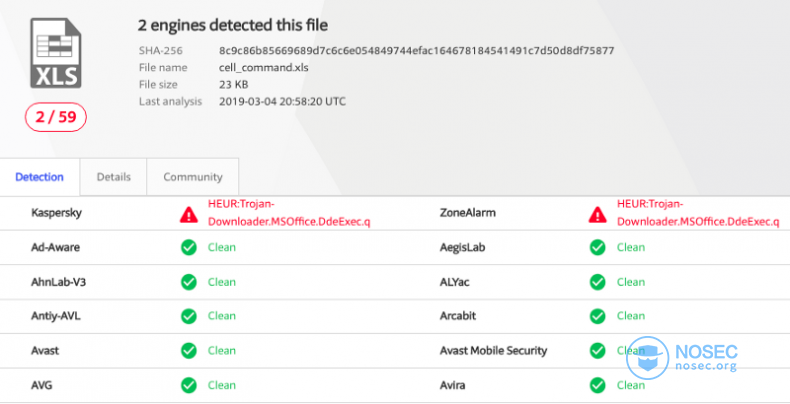Click Kaspersky's red warning triangle icon
Image resolution: width=790 pixels, height=404 pixels.
(189, 215)
